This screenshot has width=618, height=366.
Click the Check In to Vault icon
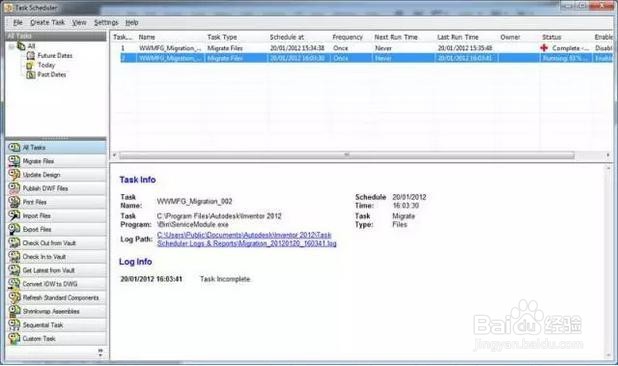[14, 256]
